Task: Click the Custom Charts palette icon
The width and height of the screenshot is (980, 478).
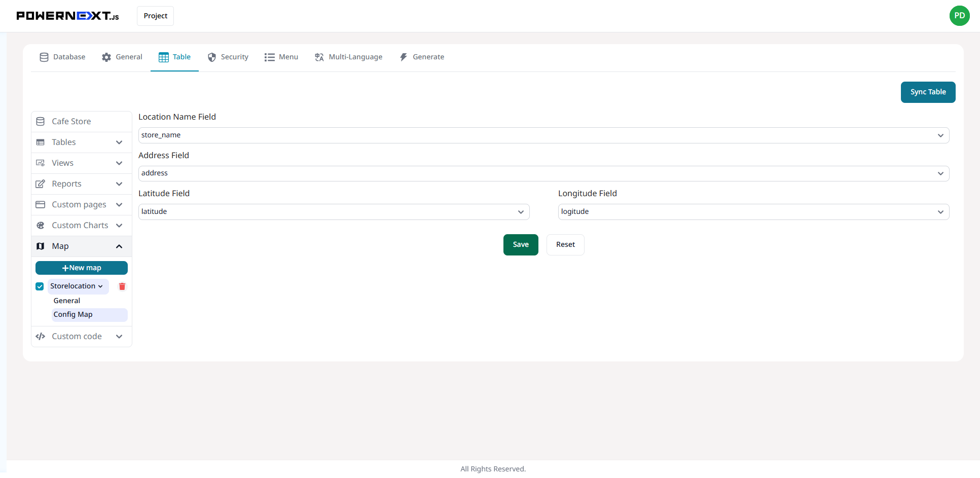Action: click(41, 226)
